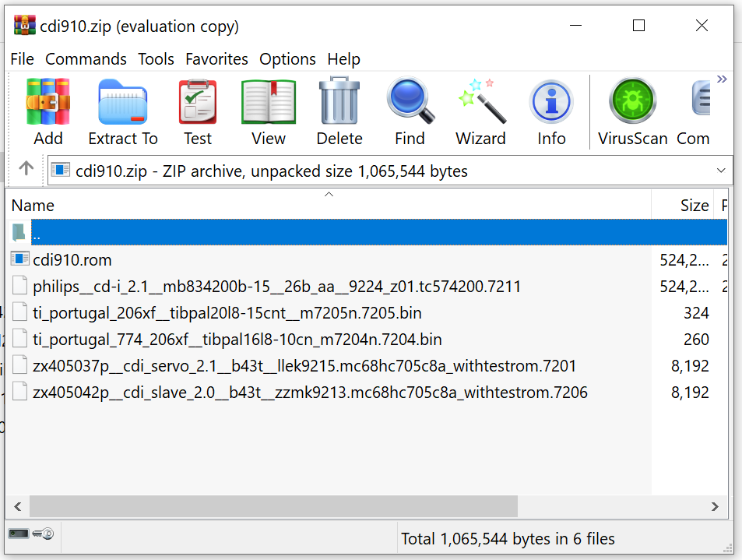Viewport: 742px width, 560px height.
Task: Maximize the WinRAR window
Action: (639, 25)
